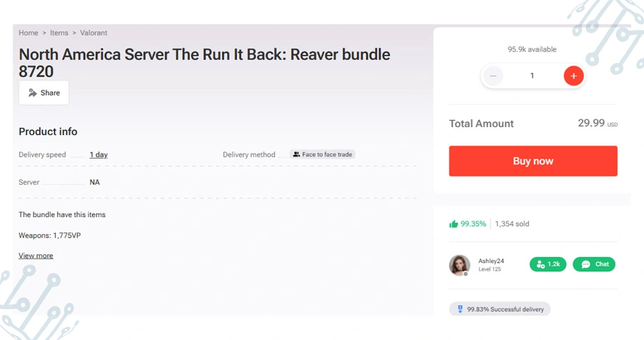This screenshot has height=340, width=644.
Task: Click the Share button
Action: [44, 93]
